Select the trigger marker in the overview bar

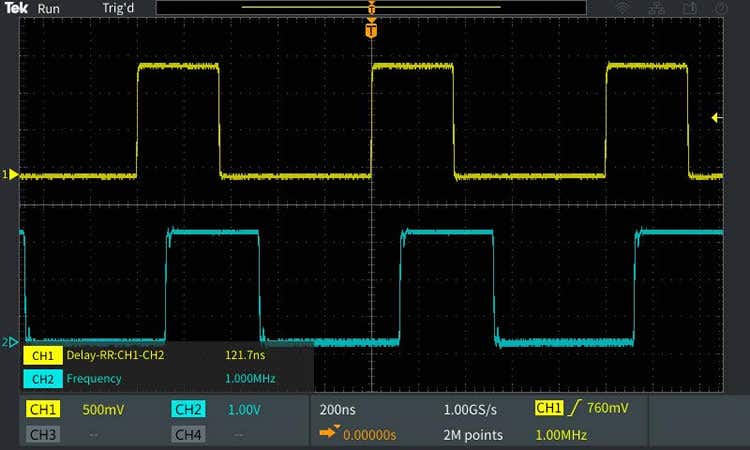click(x=372, y=7)
